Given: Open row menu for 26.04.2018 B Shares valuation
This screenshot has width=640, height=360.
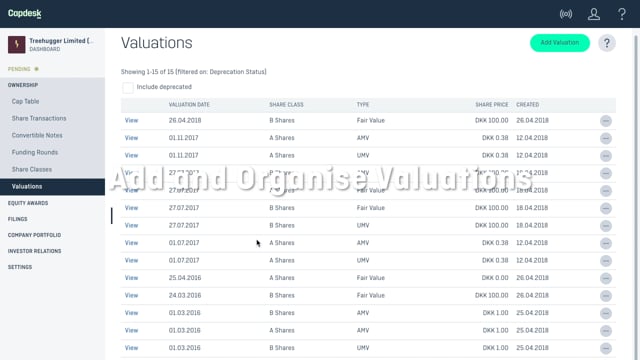Looking at the screenshot, I should pyautogui.click(x=606, y=121).
